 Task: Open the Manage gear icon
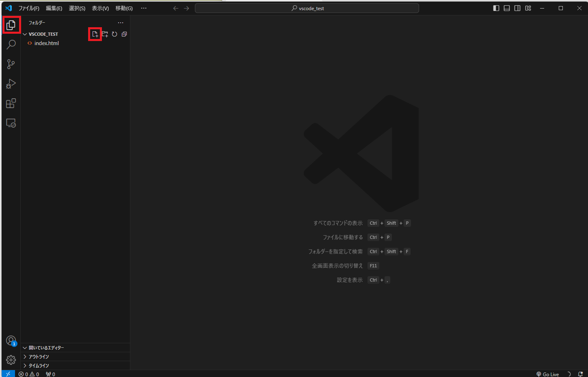(x=11, y=360)
